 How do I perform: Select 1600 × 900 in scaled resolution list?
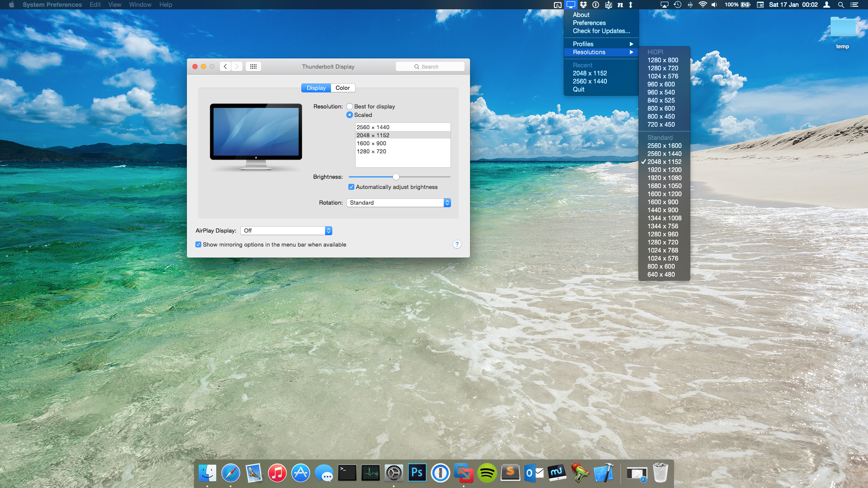[x=371, y=143]
